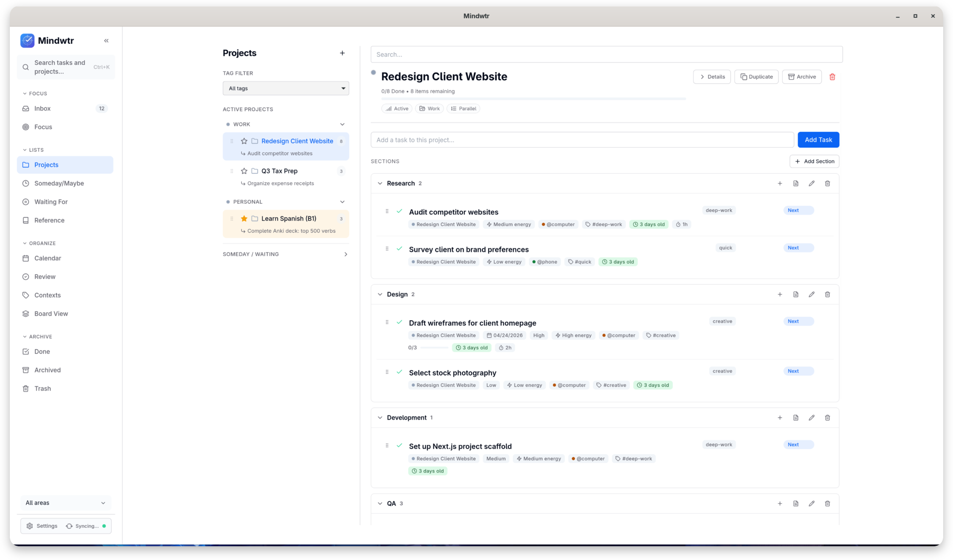
Task: Collapse the Design section chevron
Action: click(380, 294)
